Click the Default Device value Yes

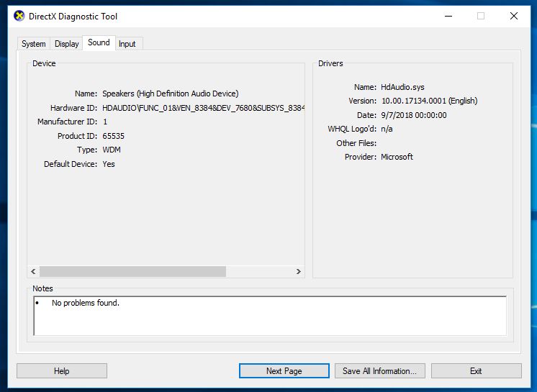click(109, 164)
